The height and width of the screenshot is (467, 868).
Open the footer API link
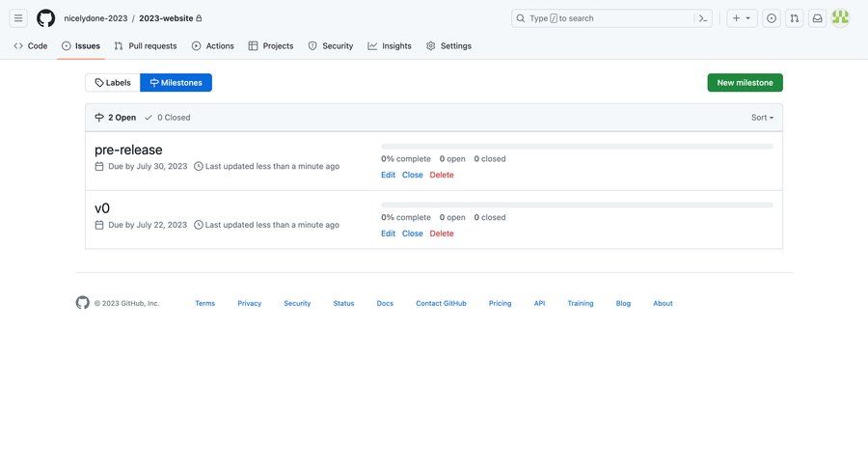coord(540,303)
